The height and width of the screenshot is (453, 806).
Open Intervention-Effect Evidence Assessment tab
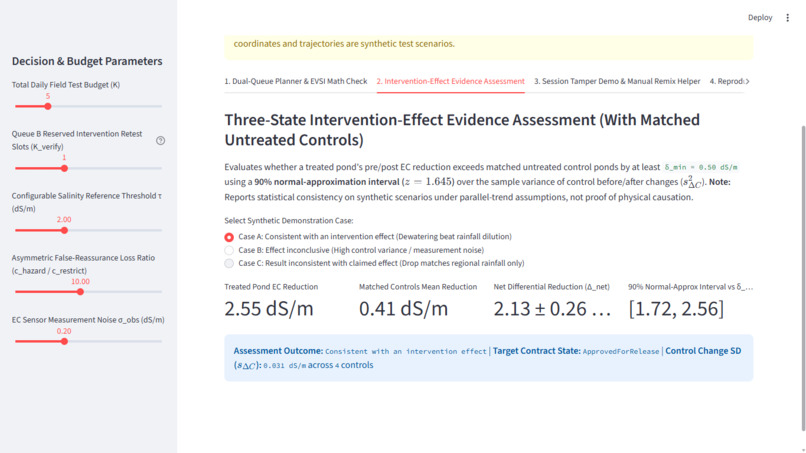(x=450, y=81)
